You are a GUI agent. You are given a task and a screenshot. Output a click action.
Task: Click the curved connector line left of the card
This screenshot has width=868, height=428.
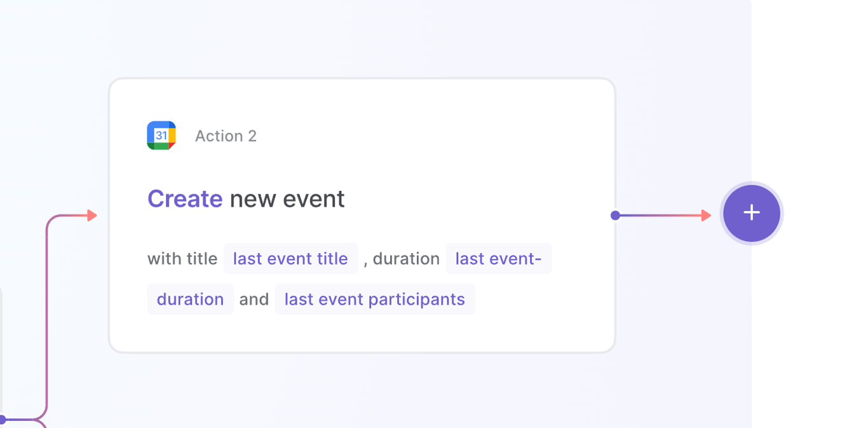[47, 318]
